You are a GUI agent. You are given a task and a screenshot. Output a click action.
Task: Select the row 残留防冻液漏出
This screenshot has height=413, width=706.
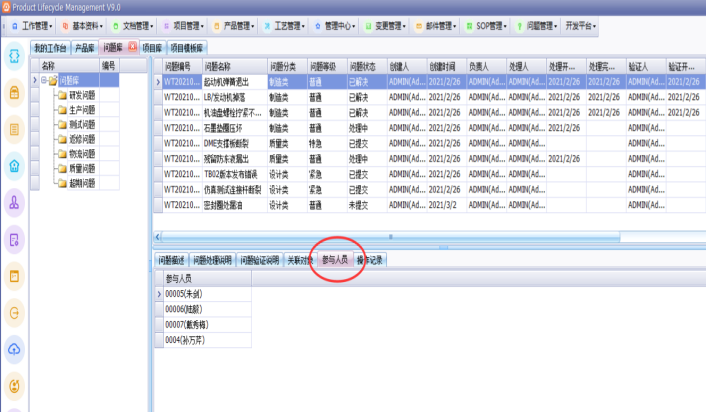pyautogui.click(x=430, y=159)
